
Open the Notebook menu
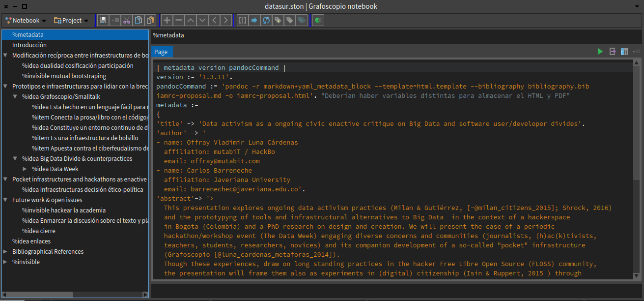tap(25, 20)
